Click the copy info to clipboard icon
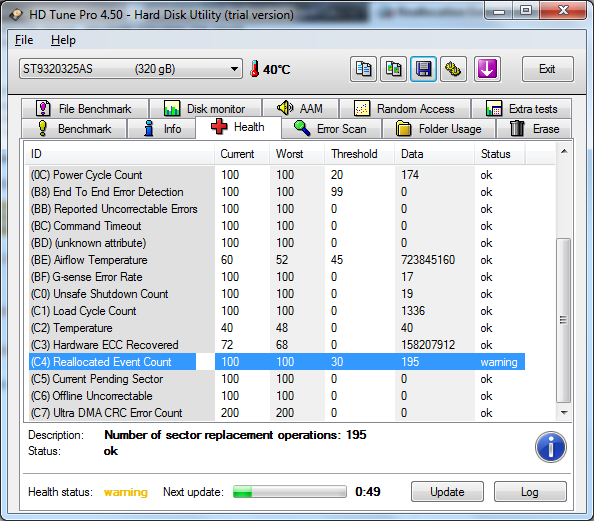 point(363,69)
